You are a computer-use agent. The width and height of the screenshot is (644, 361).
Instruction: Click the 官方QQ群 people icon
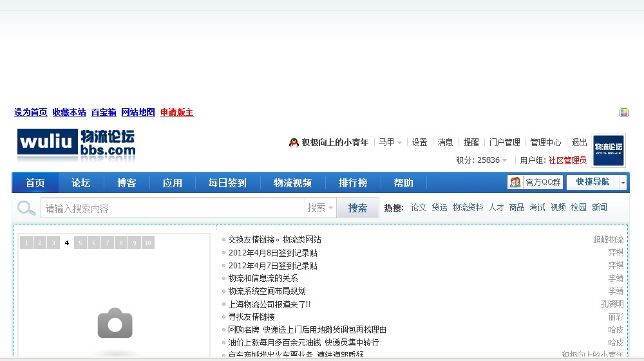(x=515, y=182)
